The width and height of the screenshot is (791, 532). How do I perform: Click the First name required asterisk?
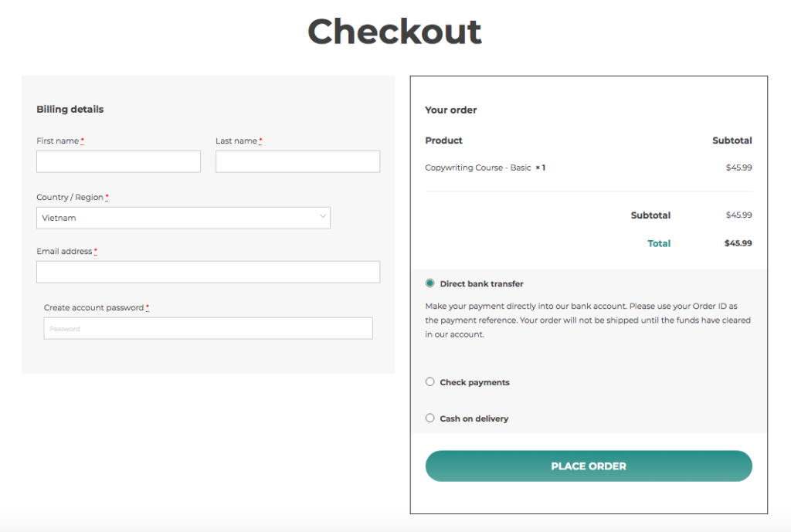pos(82,141)
